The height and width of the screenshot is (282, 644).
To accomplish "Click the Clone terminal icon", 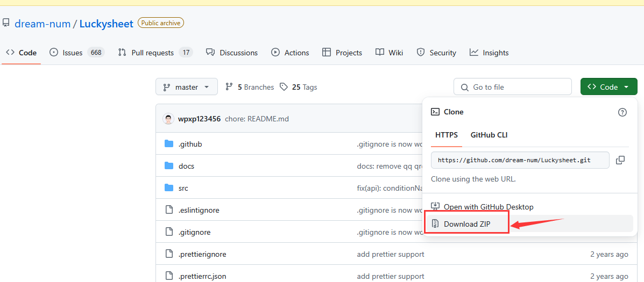I will pos(435,112).
